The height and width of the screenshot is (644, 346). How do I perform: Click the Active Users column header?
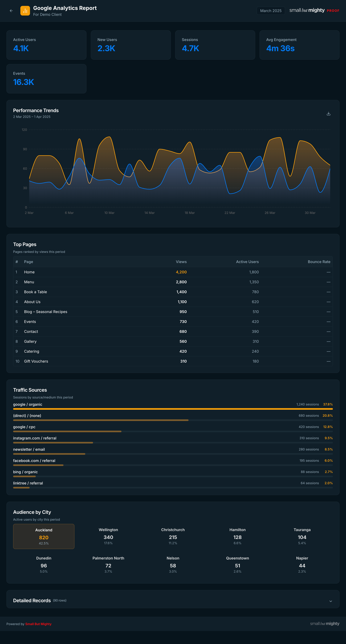[x=247, y=262]
